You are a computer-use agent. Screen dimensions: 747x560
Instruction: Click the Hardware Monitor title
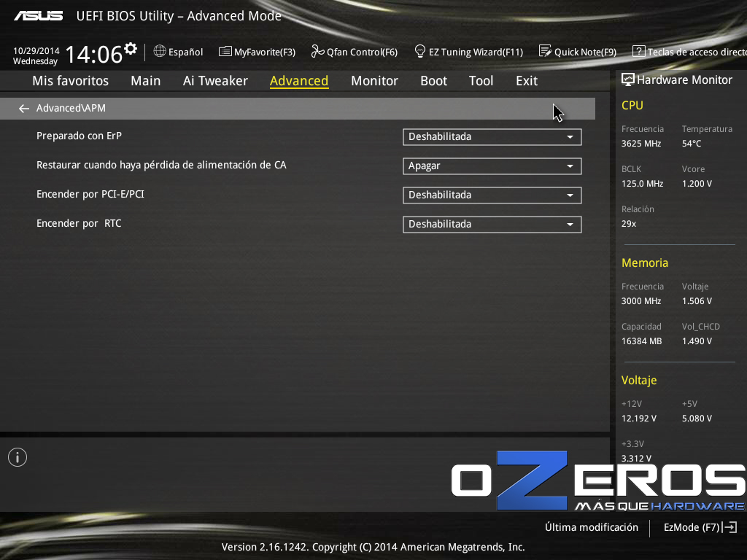pyautogui.click(x=684, y=79)
